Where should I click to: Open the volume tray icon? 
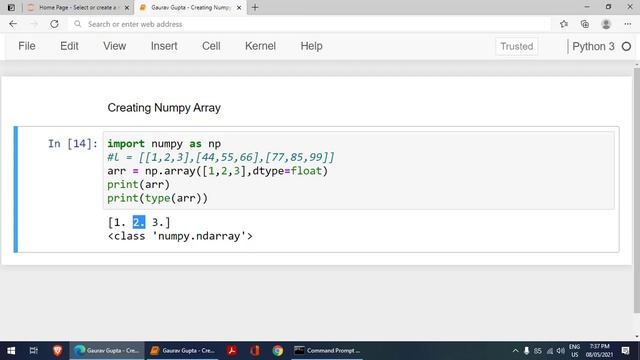(560, 351)
